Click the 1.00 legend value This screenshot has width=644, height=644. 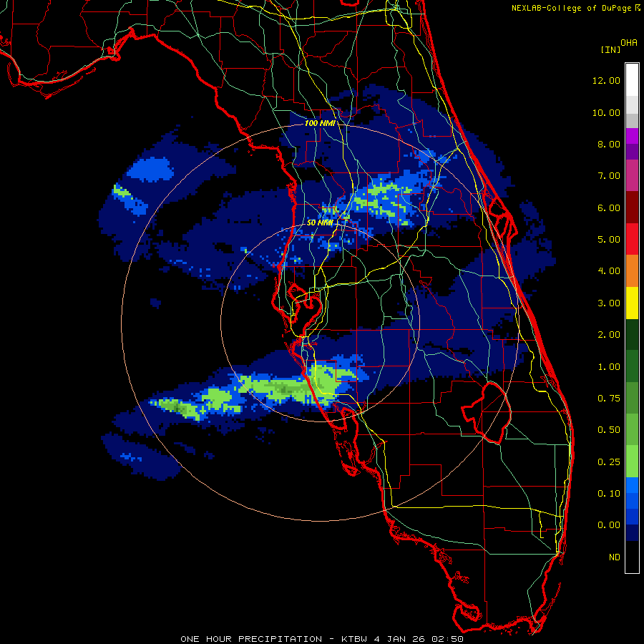coord(609,367)
